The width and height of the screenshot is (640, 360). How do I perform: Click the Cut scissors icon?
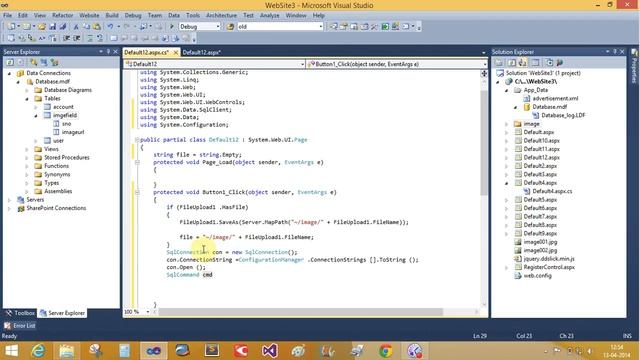[76, 27]
